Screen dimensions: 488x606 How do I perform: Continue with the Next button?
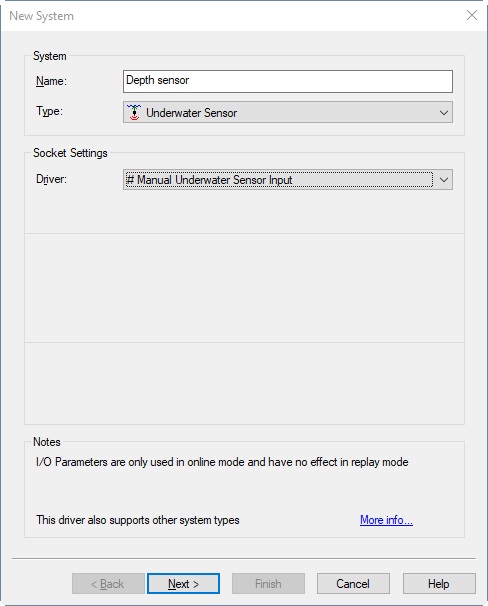[184, 584]
